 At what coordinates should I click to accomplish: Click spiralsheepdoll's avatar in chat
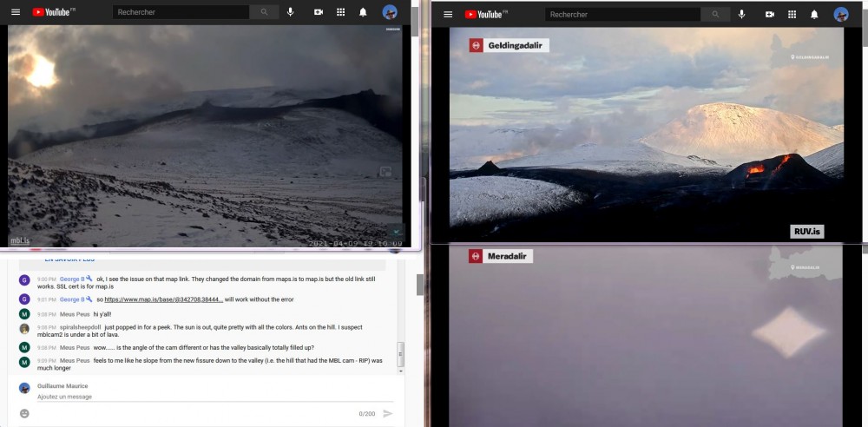click(24, 329)
